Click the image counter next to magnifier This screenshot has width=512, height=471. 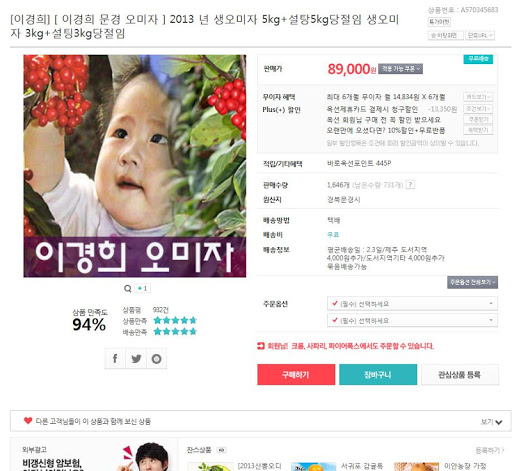pyautogui.click(x=143, y=288)
